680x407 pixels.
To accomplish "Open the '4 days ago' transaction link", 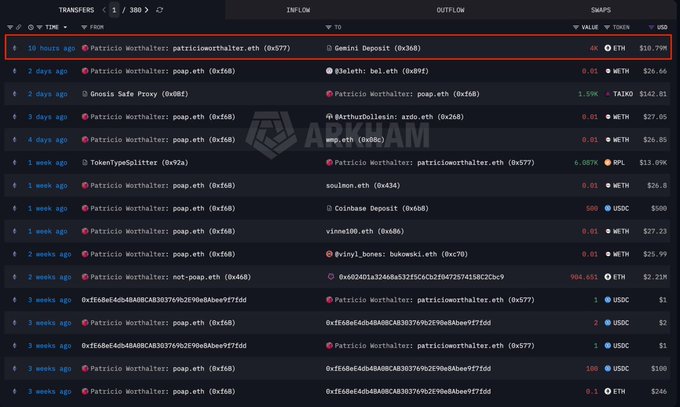I will 47,140.
